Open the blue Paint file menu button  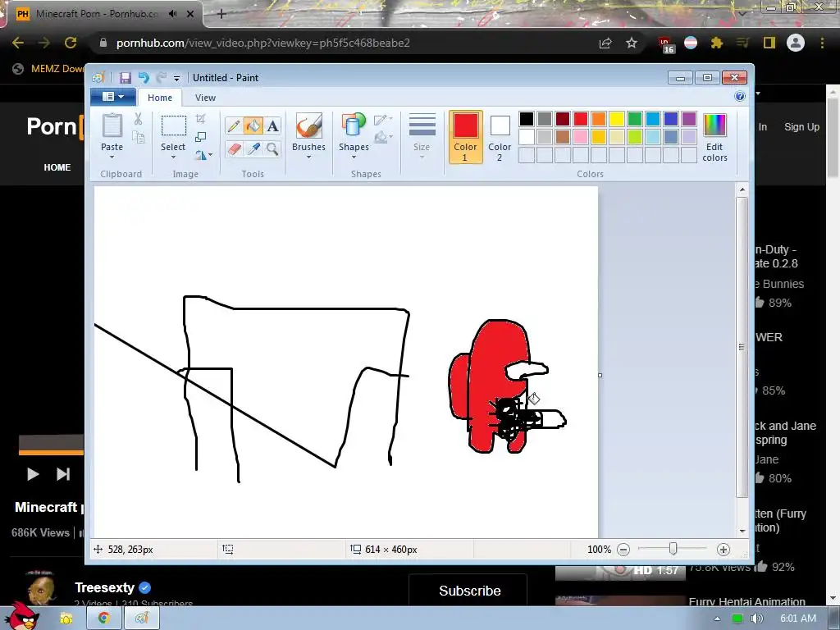point(112,97)
